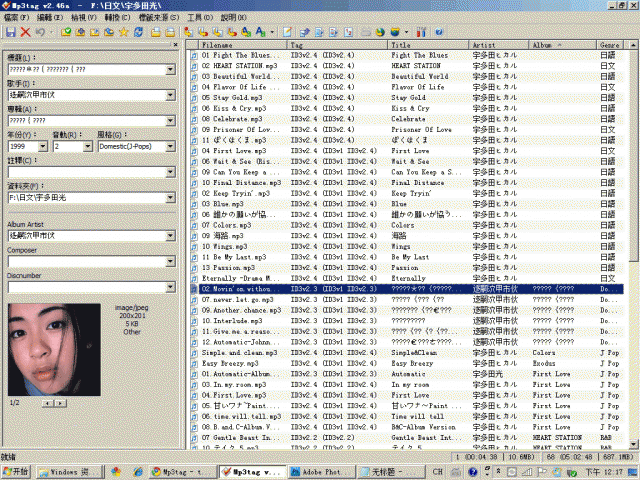This screenshot has width=640, height=480.
Task: Select file row 'Easy Breezy.mp3'
Action: (406, 363)
